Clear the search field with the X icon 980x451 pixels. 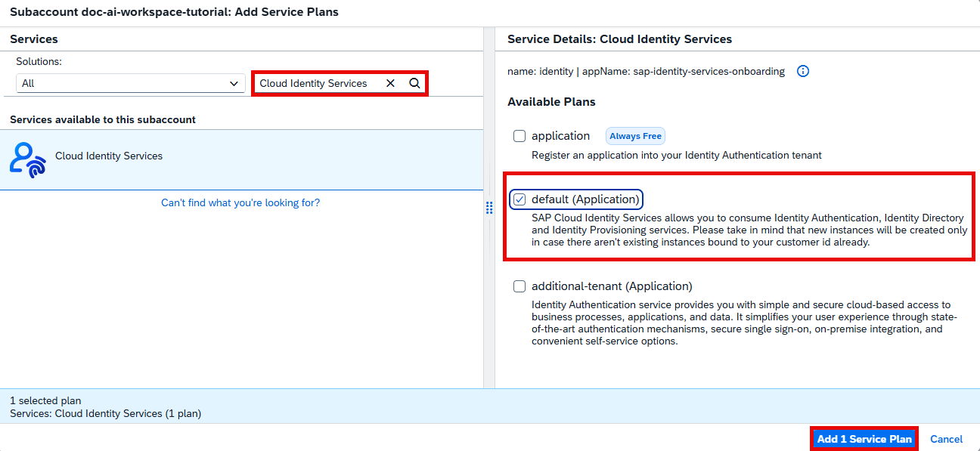(x=390, y=83)
